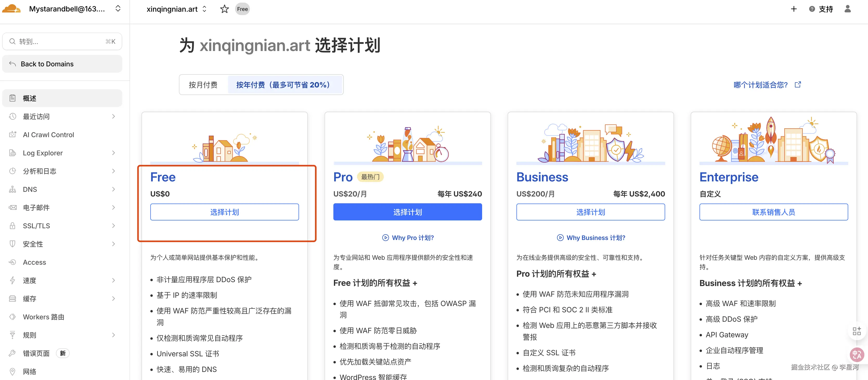Open the 错误页面 menu item
Viewport: 868px width, 380px height.
pos(36,353)
